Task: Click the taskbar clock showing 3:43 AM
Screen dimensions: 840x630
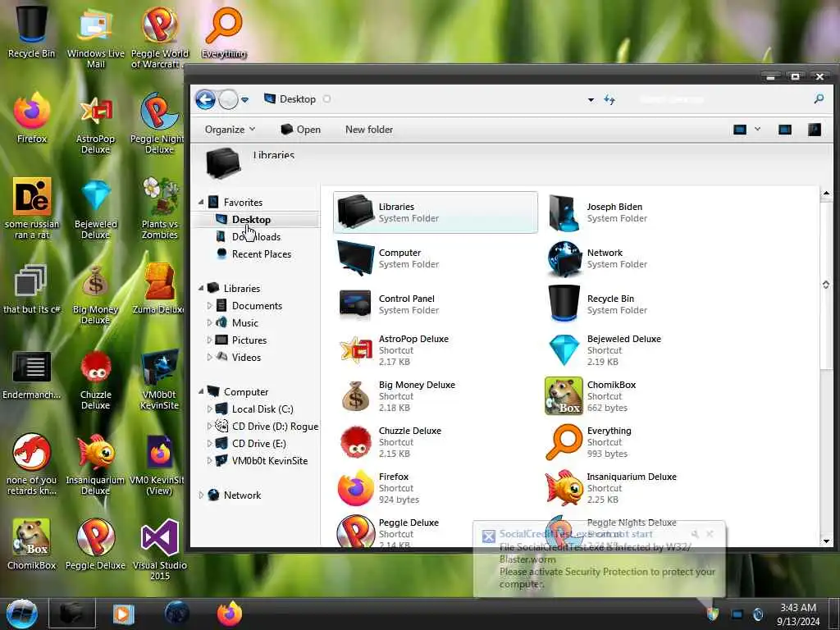Action: point(798,614)
